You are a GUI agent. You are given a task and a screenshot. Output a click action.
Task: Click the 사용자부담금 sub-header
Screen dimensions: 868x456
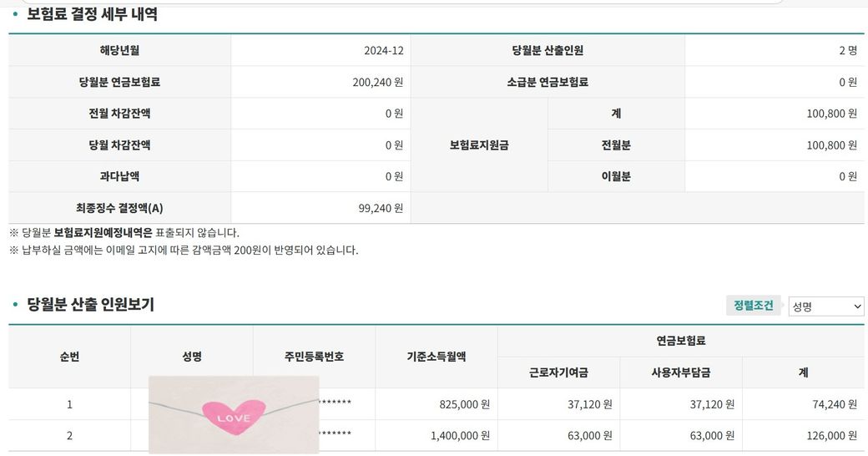(x=681, y=372)
